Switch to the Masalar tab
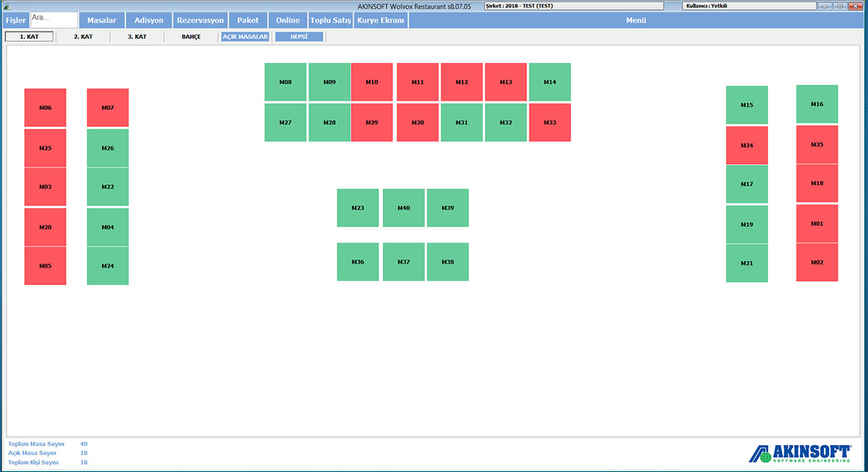 pos(101,20)
